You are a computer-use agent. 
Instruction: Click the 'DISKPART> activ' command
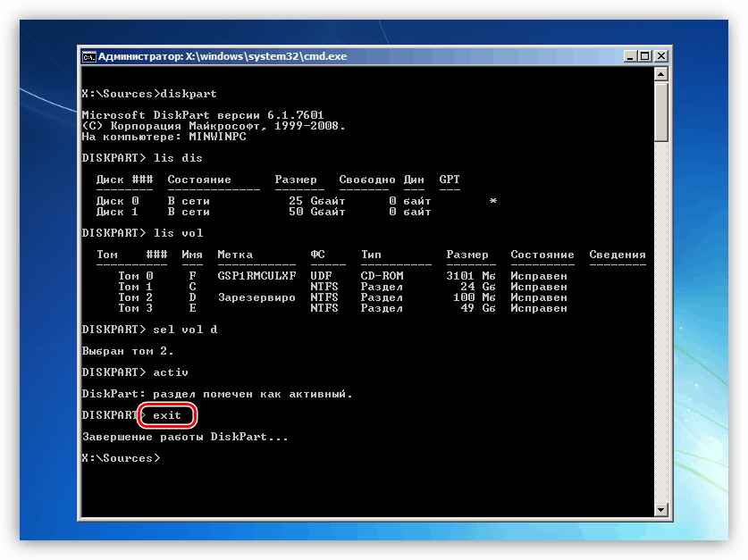click(135, 372)
